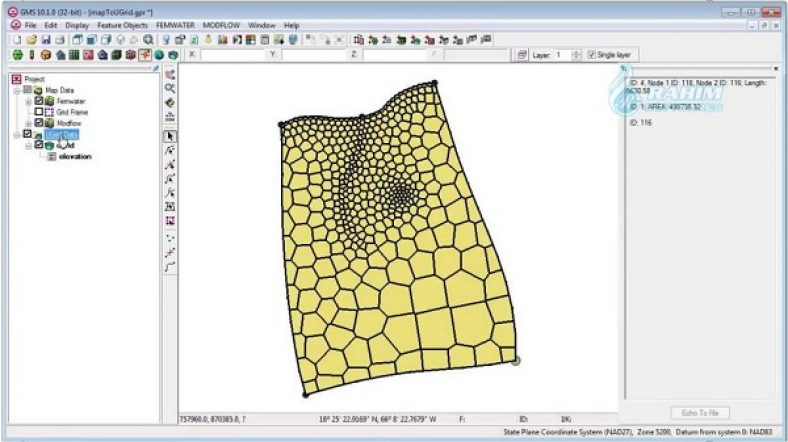Image resolution: width=788 pixels, height=442 pixels.
Task: Check the Grid Frame checkbox
Action: 39,112
